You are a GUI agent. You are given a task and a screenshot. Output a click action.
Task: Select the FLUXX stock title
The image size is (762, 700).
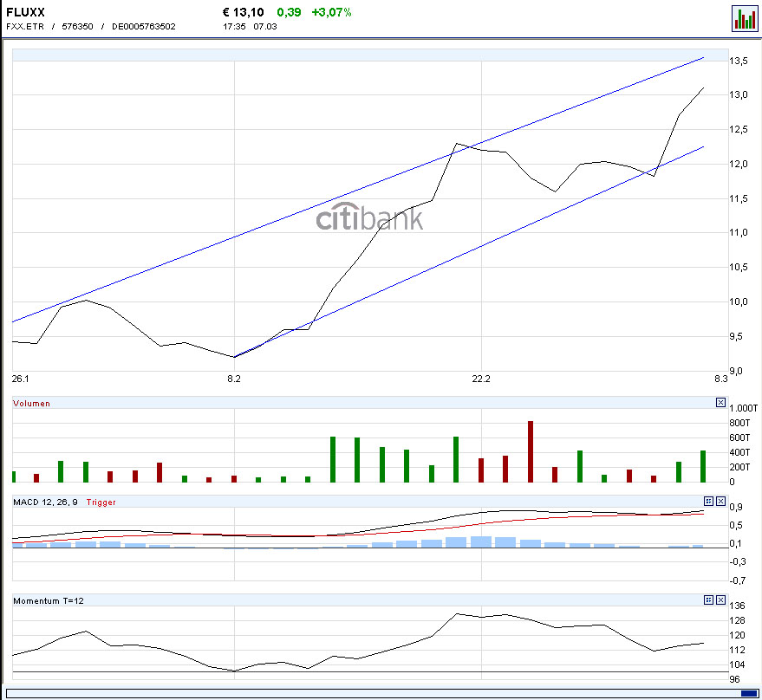(x=25, y=12)
